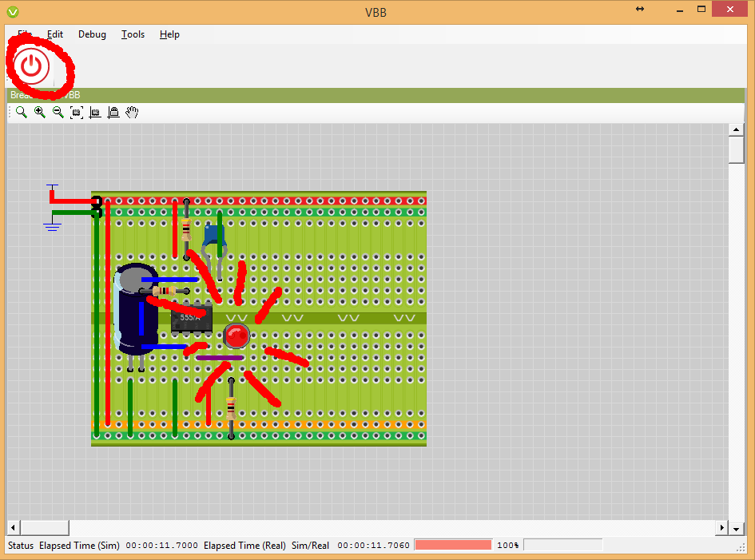Click the lock breadboard tool
The height and width of the screenshot is (560, 755).
pyautogui.click(x=113, y=112)
